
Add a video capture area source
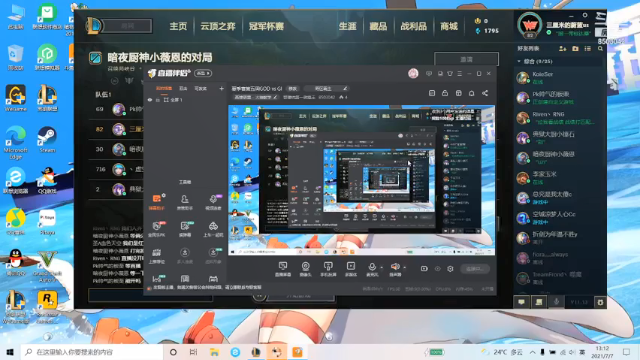(351, 269)
